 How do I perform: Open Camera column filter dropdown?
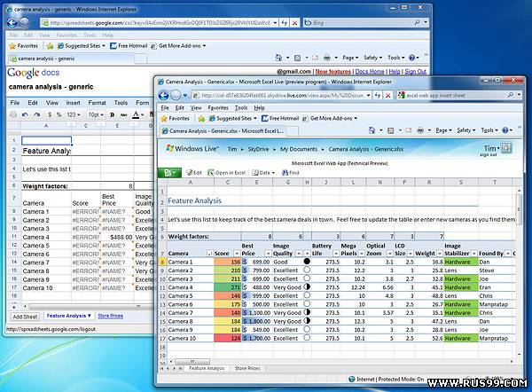pyautogui.click(x=209, y=254)
